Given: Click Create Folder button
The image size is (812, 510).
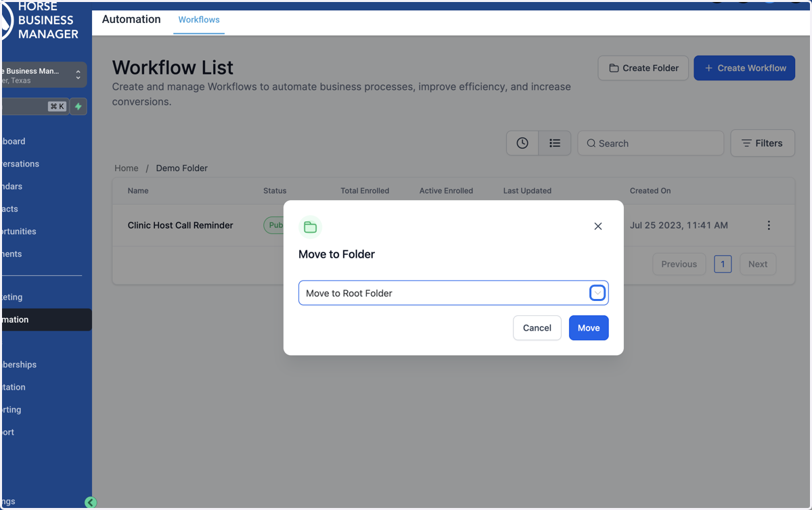Looking at the screenshot, I should click(x=644, y=68).
